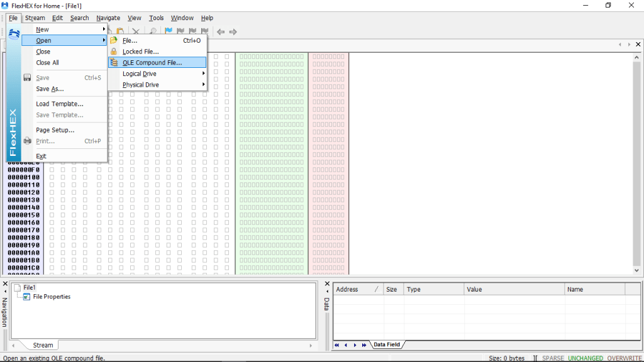Switch to the Data Field tab
644x362 pixels.
click(x=386, y=344)
